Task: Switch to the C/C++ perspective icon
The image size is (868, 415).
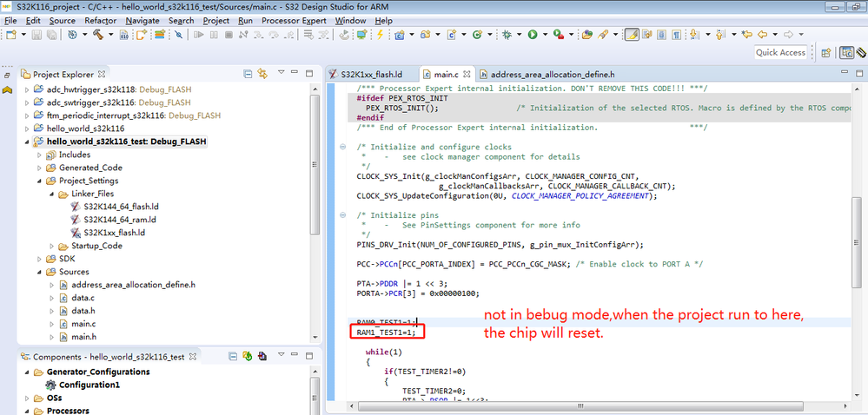Action: 846,53
